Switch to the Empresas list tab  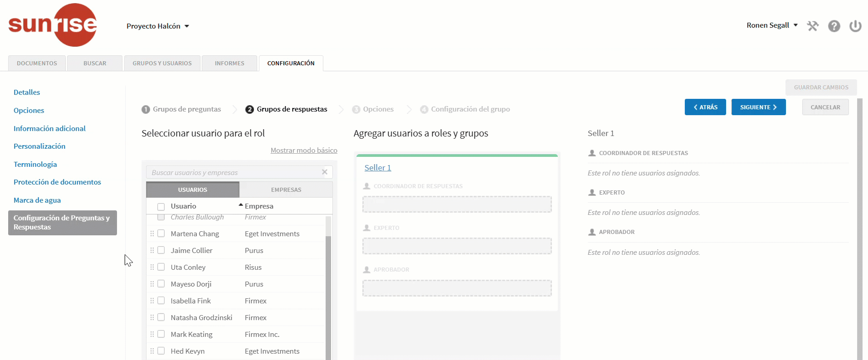286,190
